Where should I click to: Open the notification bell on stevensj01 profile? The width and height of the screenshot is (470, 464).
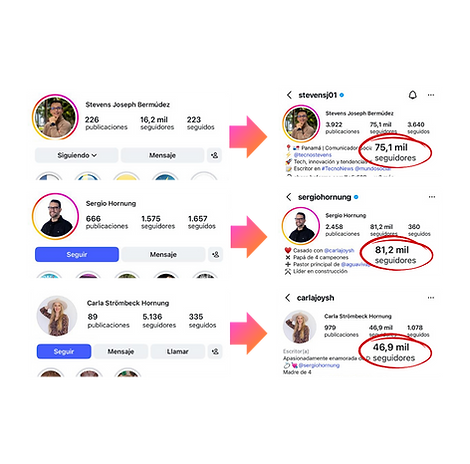tap(413, 95)
